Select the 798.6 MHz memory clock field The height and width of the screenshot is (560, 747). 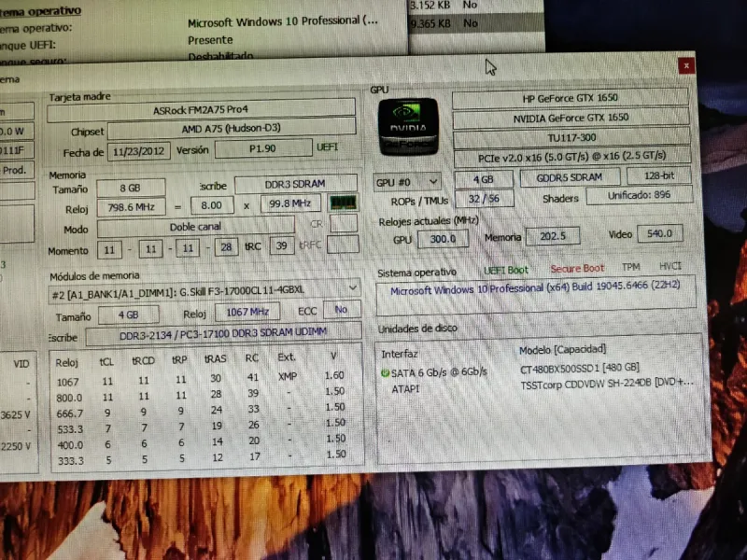pos(131,207)
